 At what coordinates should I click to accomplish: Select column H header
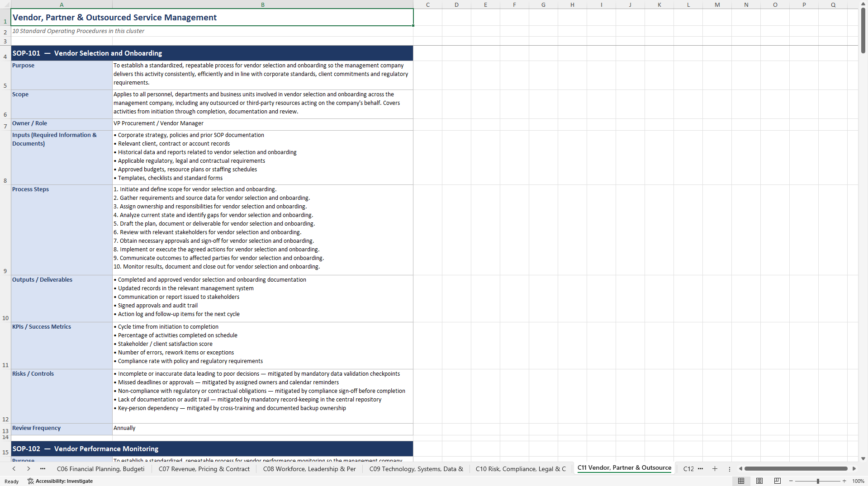point(572,5)
